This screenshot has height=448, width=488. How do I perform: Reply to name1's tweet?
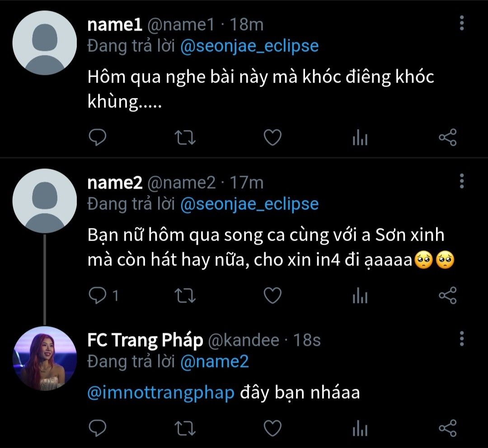point(96,138)
